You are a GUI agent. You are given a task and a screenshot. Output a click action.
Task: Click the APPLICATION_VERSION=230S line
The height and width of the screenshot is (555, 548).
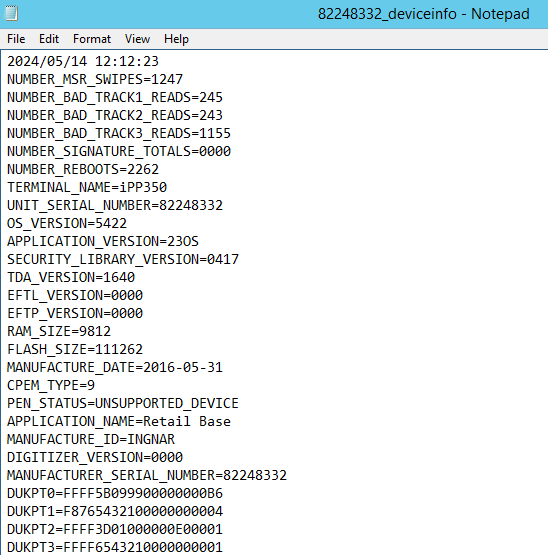pyautogui.click(x=103, y=241)
